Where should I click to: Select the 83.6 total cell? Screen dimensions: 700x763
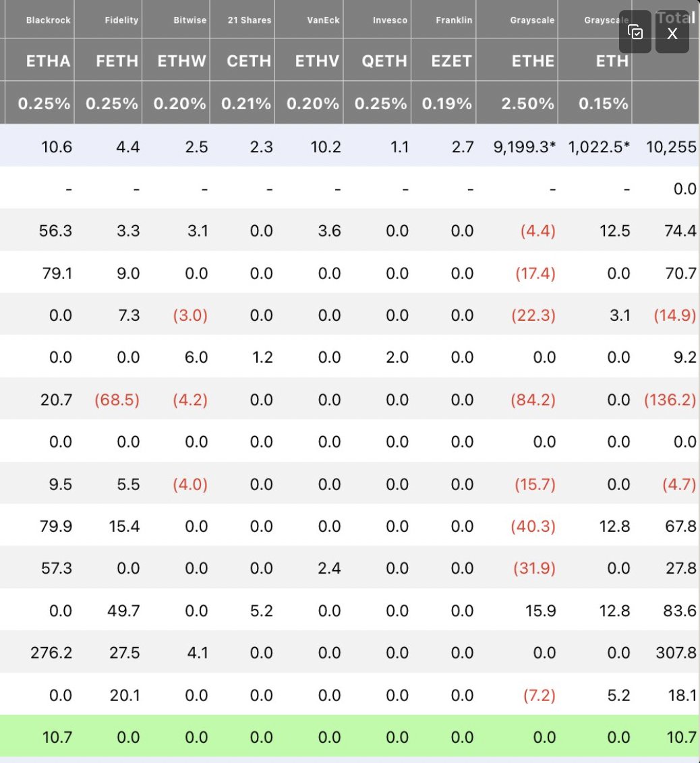point(680,610)
